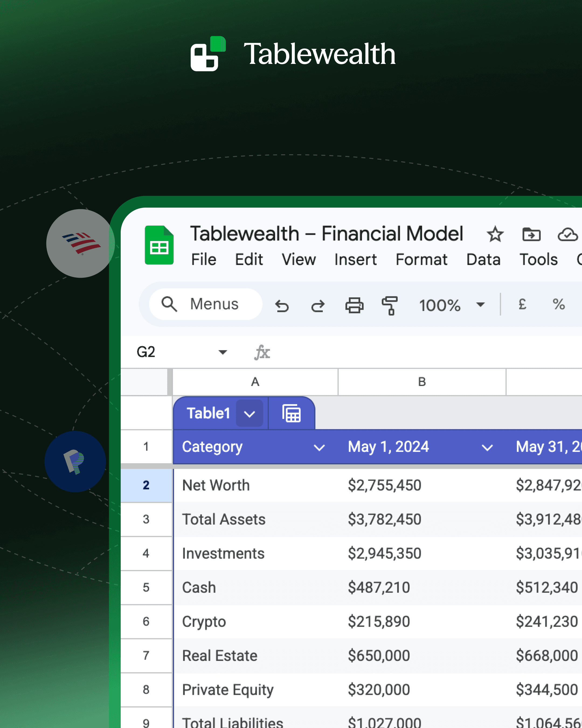
Task: Open the May 1, 2024 column chevron
Action: (487, 448)
